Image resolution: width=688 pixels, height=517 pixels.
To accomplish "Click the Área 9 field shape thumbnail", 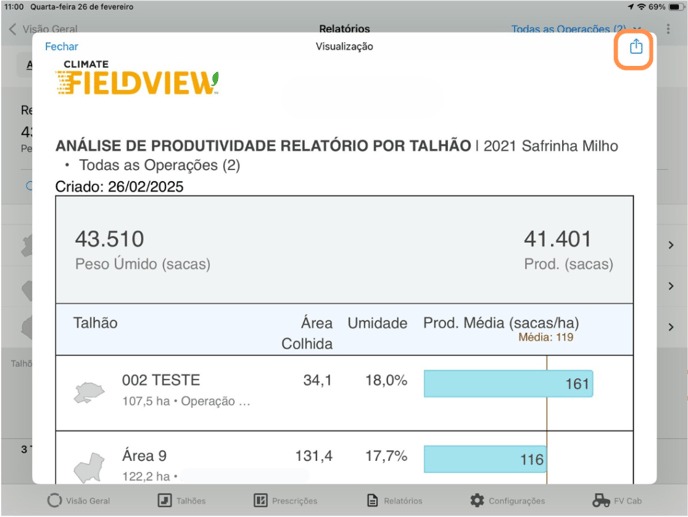I will [90, 466].
